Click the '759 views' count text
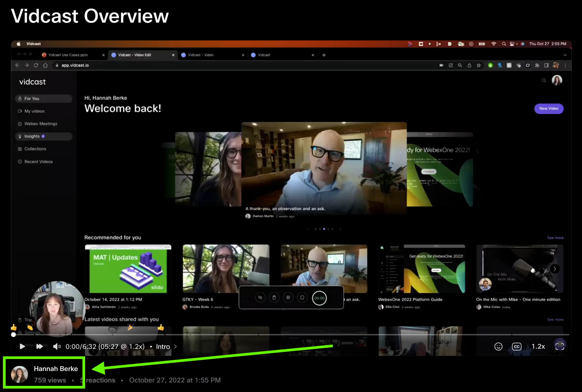Screen dimensions: 582x392 [x=50, y=380]
